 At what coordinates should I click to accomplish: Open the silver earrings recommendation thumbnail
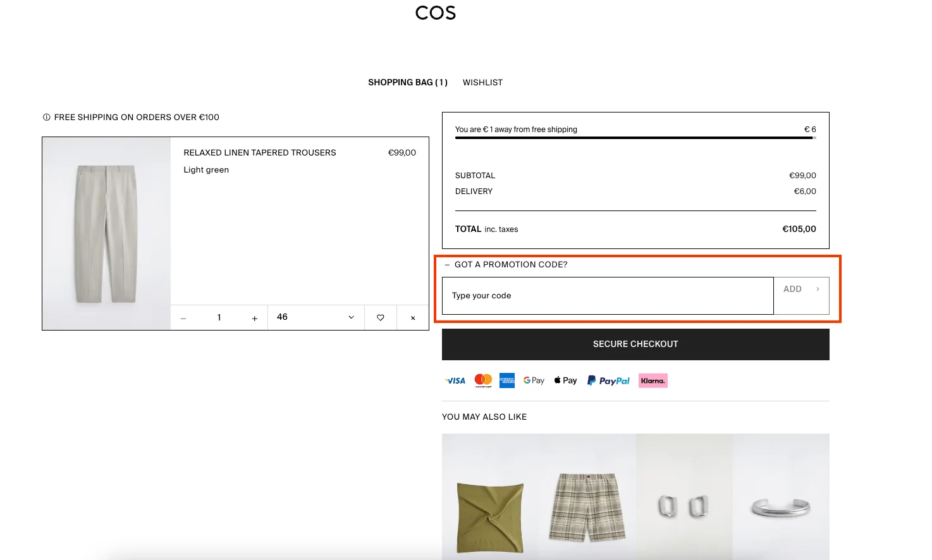point(684,497)
